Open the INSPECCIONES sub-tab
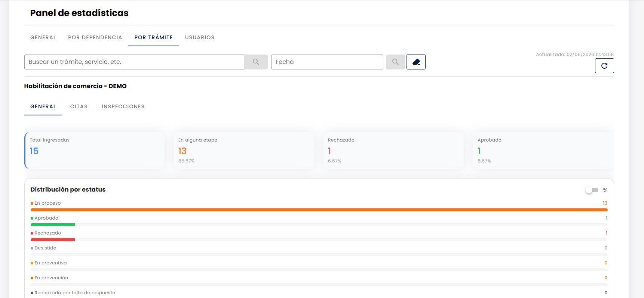Viewport: 644px width, 298px height. pyautogui.click(x=123, y=106)
